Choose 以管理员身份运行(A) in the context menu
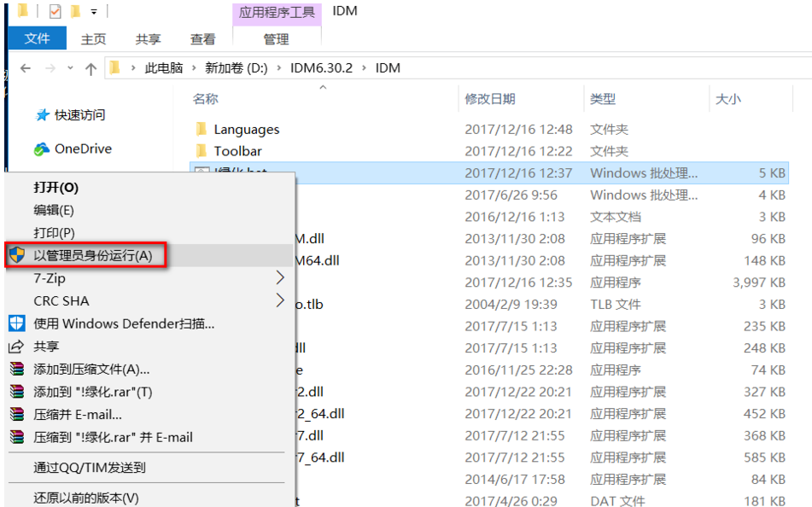812x507 pixels. [x=93, y=256]
